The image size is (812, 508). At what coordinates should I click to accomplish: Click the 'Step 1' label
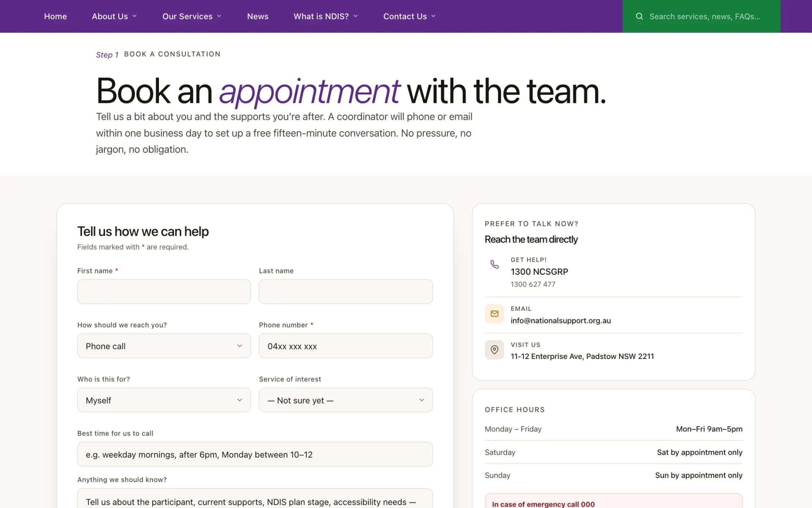(x=107, y=55)
